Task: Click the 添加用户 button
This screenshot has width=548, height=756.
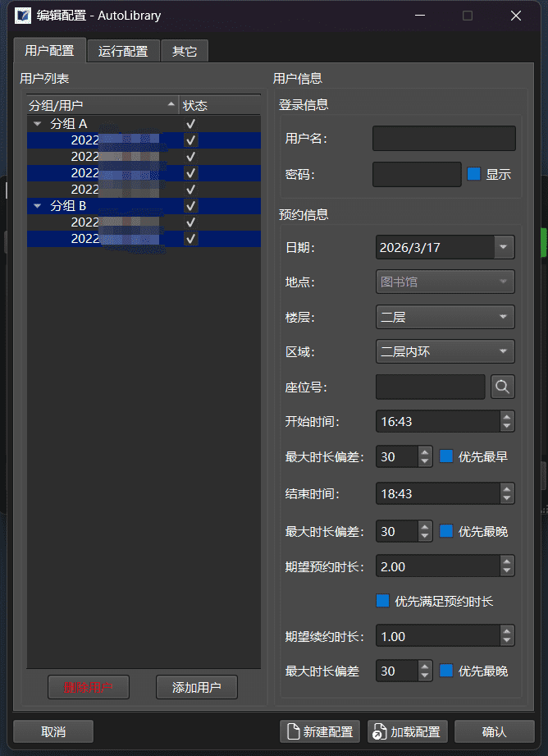Action: [x=197, y=687]
